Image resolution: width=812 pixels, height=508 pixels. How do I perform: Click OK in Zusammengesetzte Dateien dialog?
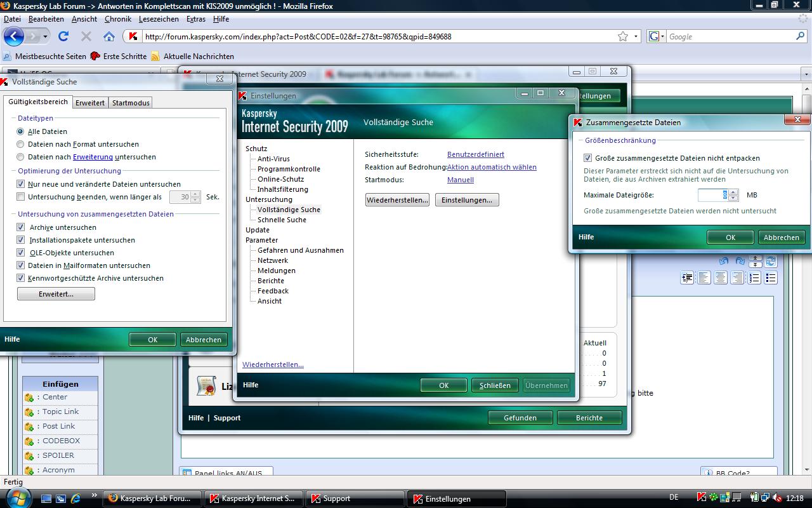[730, 237]
